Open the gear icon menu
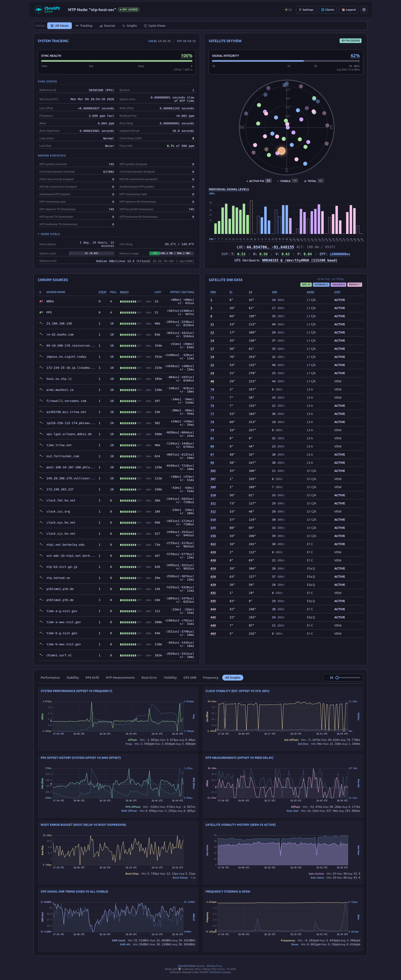Screen dimensions: 401x980 [x=364, y=10]
